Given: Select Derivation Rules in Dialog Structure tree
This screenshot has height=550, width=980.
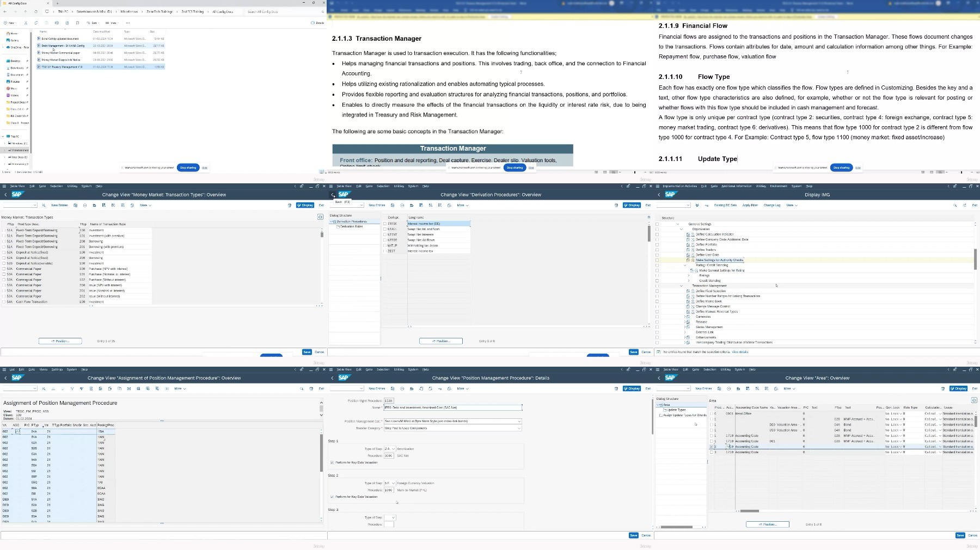Looking at the screenshot, I should 351,226.
